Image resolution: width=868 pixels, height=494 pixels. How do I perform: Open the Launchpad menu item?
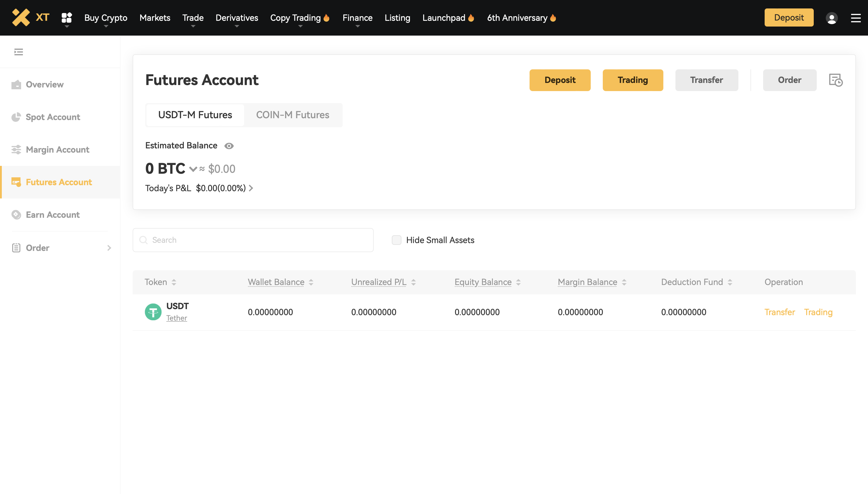(448, 17)
